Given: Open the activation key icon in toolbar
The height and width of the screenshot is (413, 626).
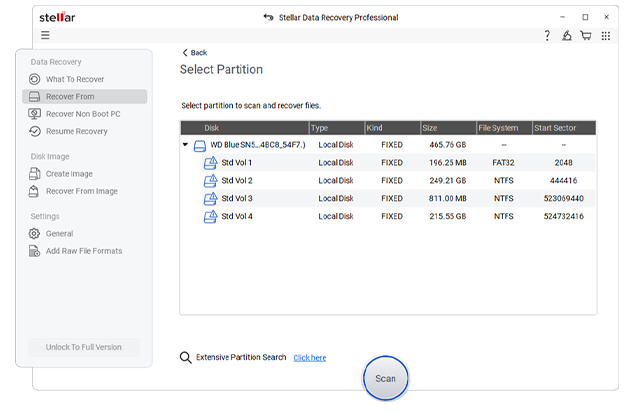Looking at the screenshot, I should [567, 36].
